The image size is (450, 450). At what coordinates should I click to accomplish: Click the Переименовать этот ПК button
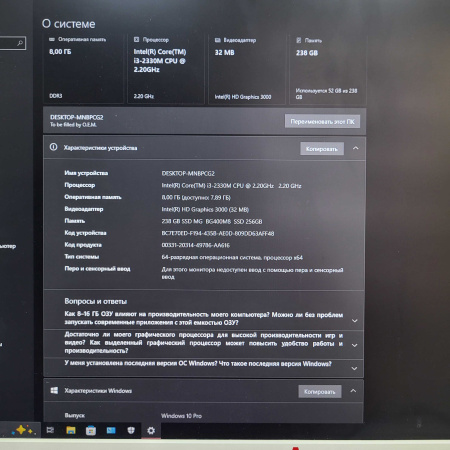(322, 121)
